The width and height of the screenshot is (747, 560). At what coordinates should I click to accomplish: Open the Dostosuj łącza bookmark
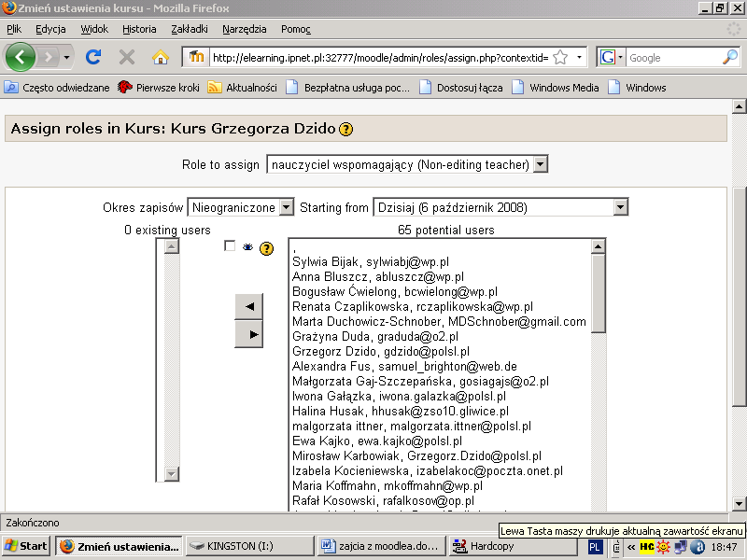tap(461, 88)
